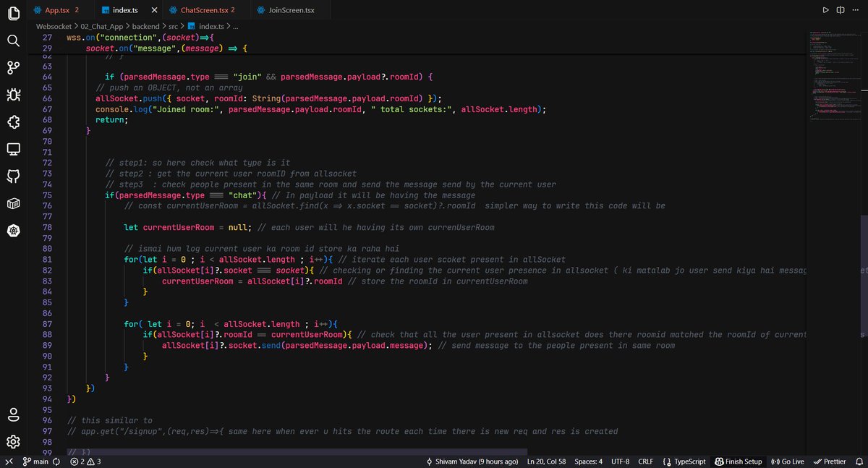Click the index.ts breadcrumb item
The width and height of the screenshot is (868, 468).
coord(206,26)
